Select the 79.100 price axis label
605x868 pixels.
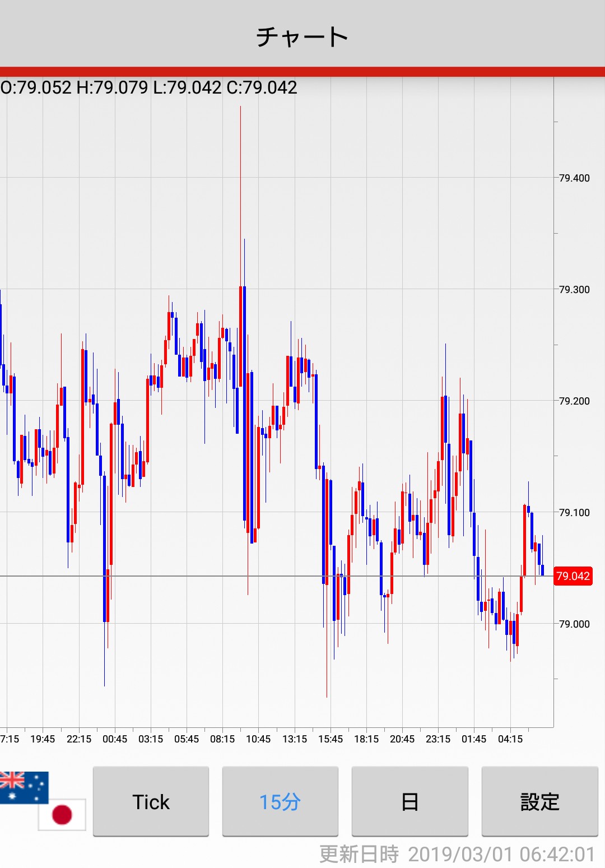click(574, 513)
